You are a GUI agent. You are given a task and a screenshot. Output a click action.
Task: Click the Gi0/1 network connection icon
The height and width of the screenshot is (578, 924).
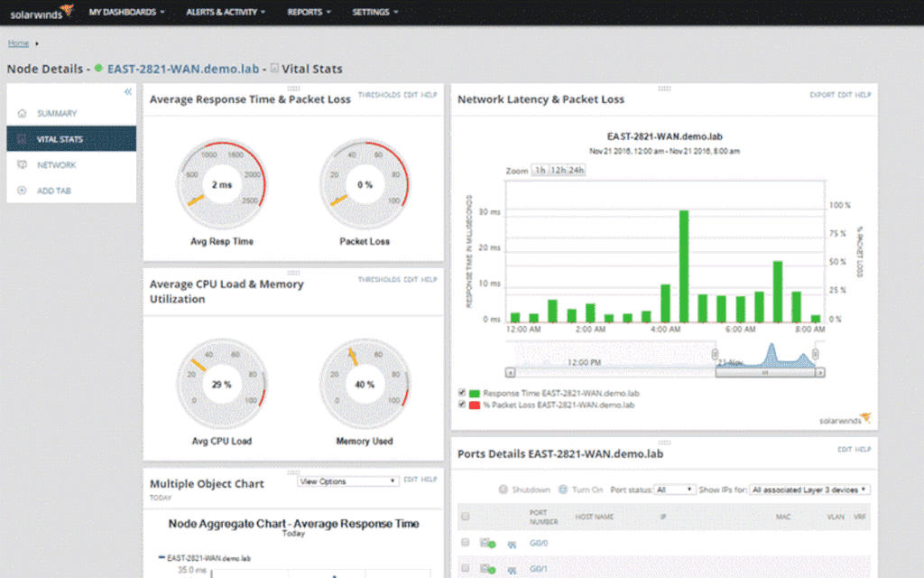point(512,571)
